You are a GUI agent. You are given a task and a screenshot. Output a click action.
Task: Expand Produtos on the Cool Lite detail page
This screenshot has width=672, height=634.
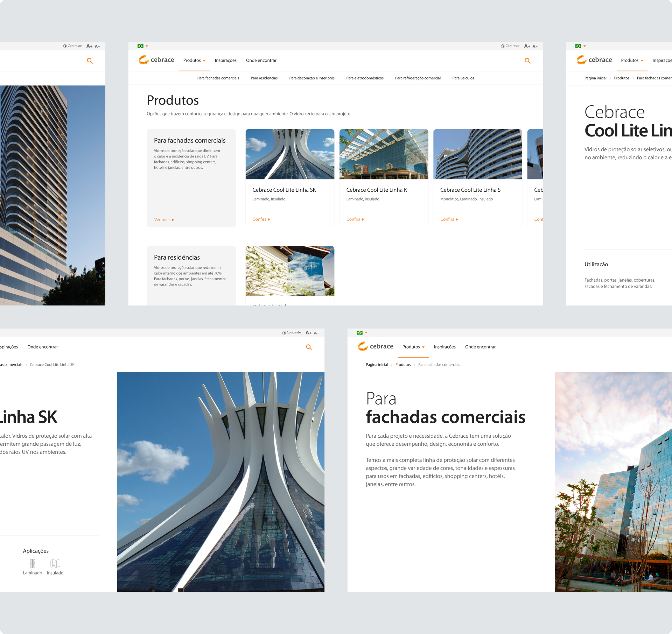pos(632,61)
